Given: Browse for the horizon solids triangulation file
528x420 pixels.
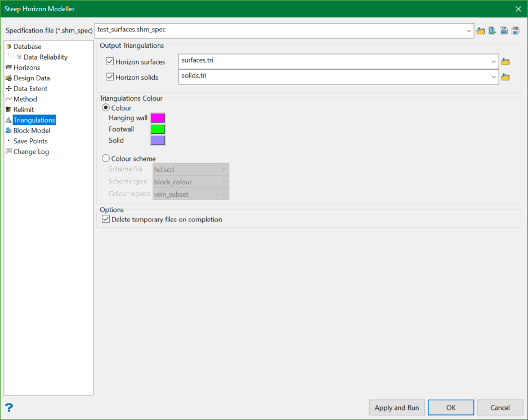Looking at the screenshot, I should [505, 77].
